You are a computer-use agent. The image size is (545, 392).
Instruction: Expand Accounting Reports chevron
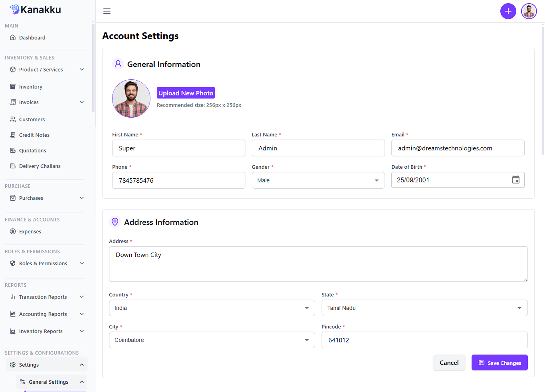pos(82,314)
